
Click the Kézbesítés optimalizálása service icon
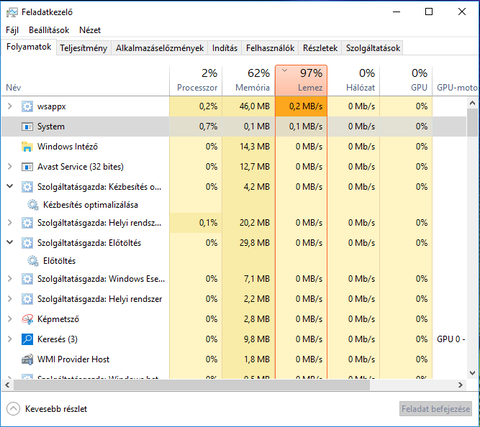pyautogui.click(x=33, y=205)
